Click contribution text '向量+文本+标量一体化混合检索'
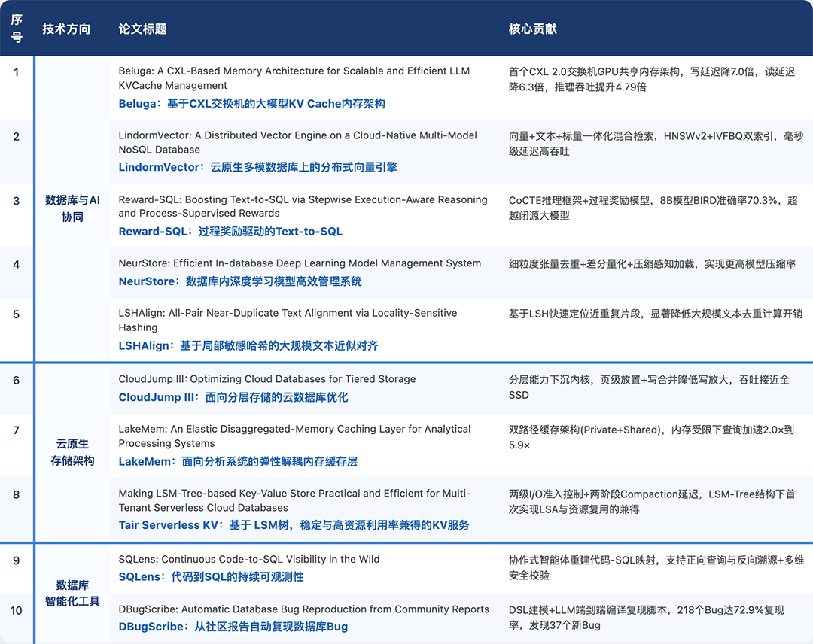Image resolution: width=813 pixels, height=644 pixels. pos(656,144)
